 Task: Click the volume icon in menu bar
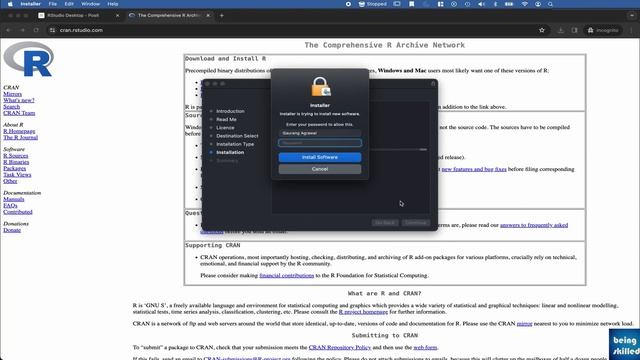pyautogui.click(x=481, y=4)
